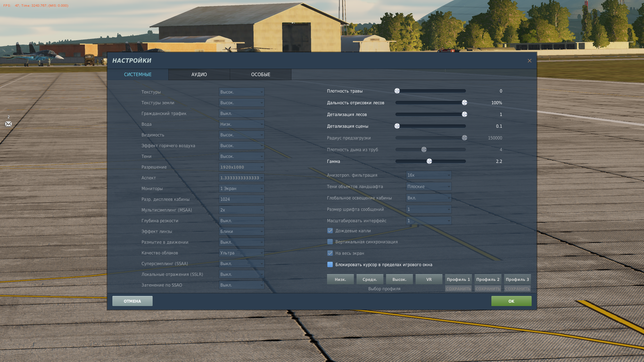Click the Детализация лесов slider handle
Viewport: 644px width, 362px height.
(x=465, y=114)
